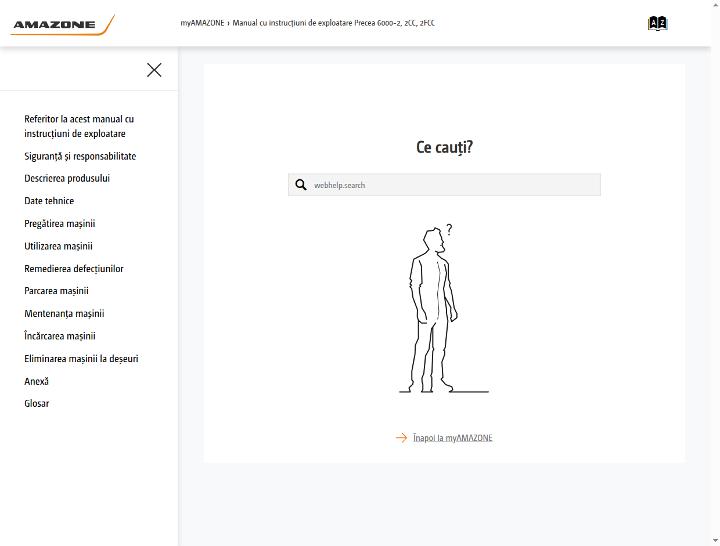Viewport: 720px width, 546px height.
Task: Select Date tehnice in sidebar
Action: (49, 201)
